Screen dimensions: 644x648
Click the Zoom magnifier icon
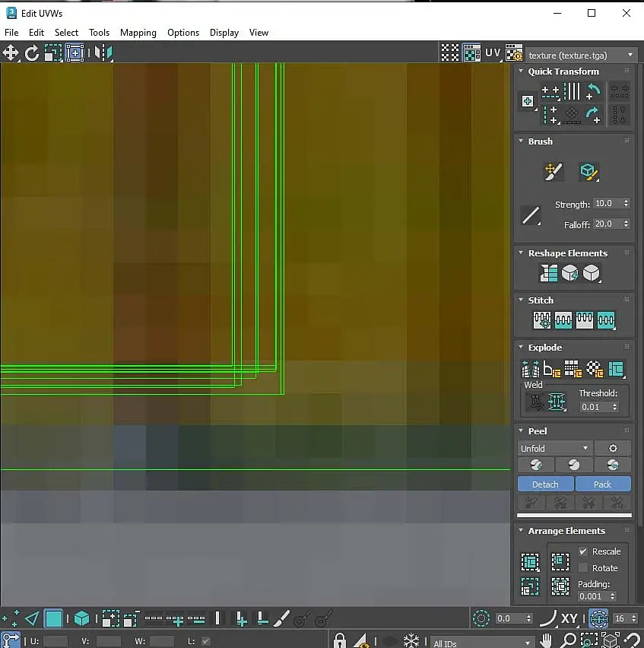tap(567, 641)
